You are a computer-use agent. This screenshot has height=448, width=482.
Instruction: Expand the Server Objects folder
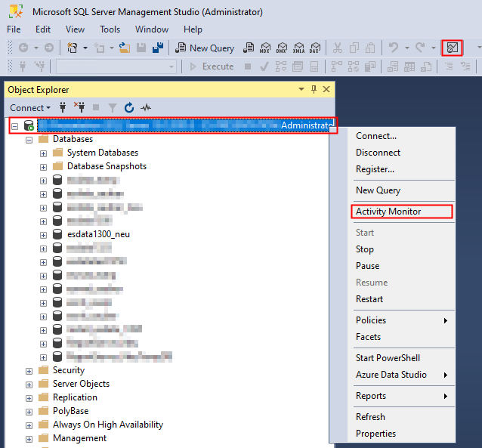pos(29,385)
